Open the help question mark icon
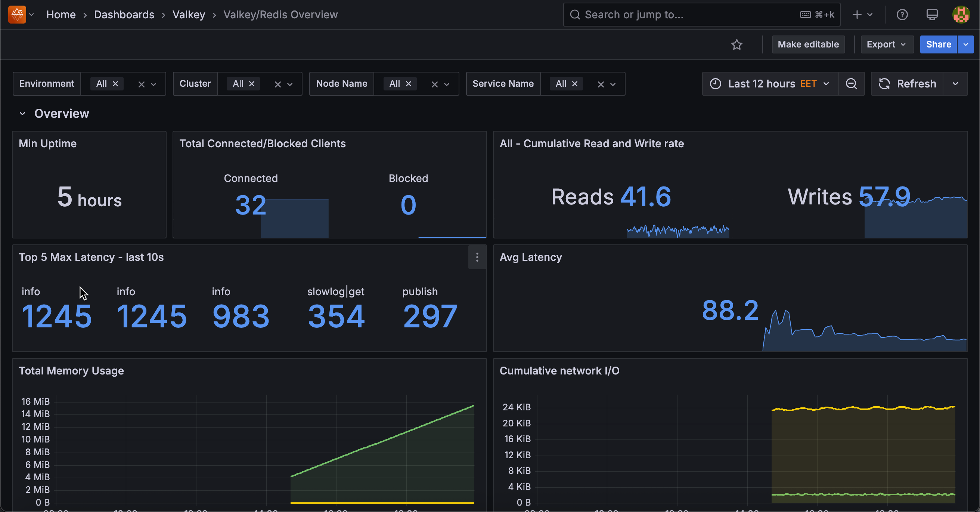Viewport: 980px width, 512px height. [x=902, y=15]
